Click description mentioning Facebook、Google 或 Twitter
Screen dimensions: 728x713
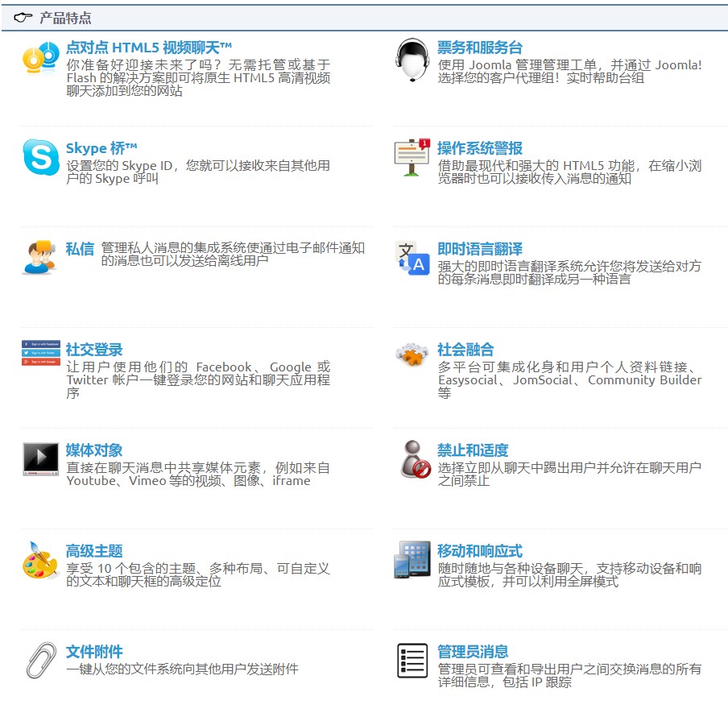(x=198, y=380)
